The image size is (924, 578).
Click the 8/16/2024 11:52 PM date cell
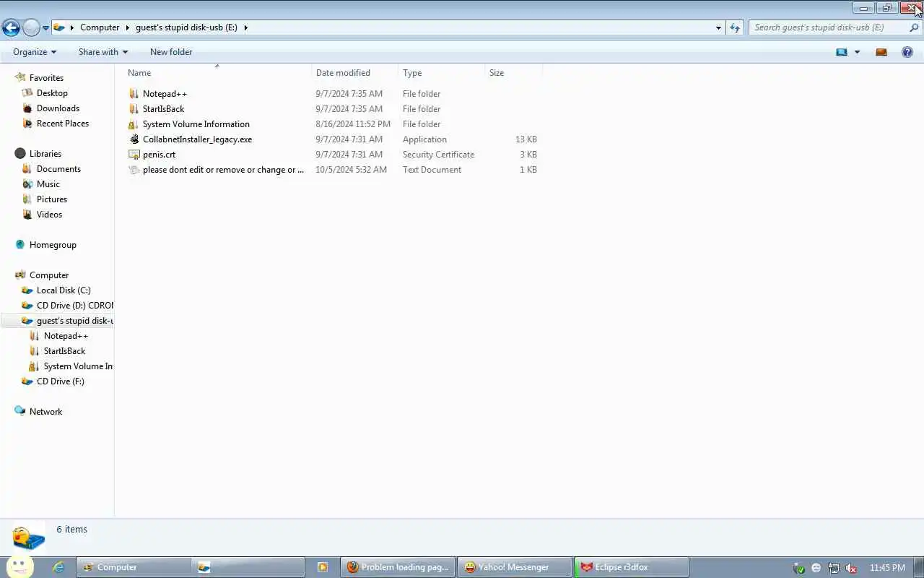[x=353, y=124]
